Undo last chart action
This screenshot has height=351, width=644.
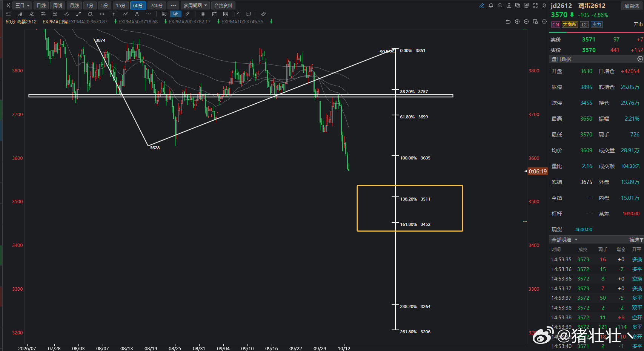pos(508,21)
